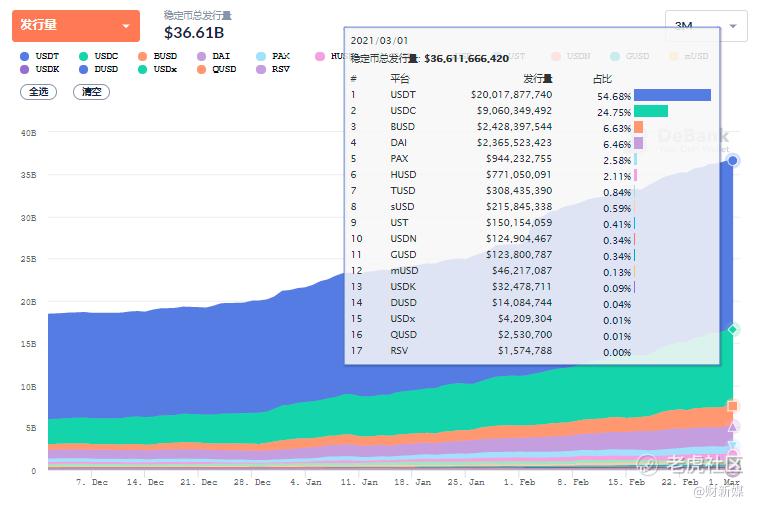Image resolution: width=758 pixels, height=509 pixels.
Task: Open the 3M time range dropdown
Action: (x=706, y=26)
